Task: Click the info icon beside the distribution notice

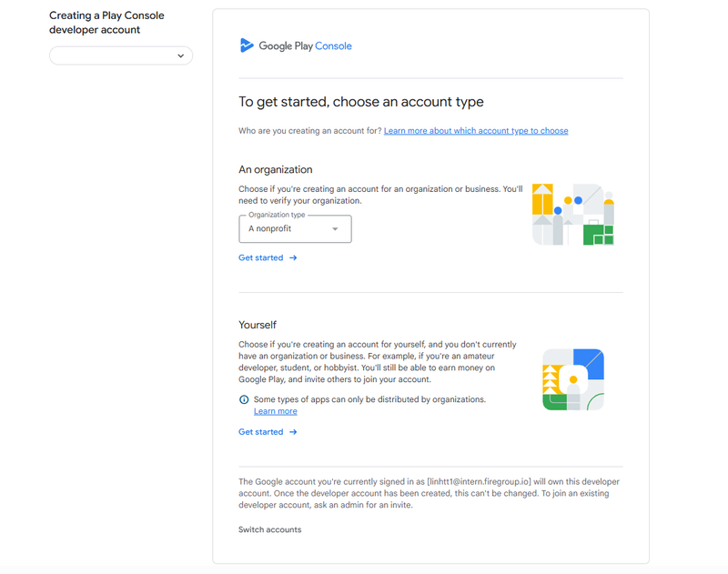Action: pyautogui.click(x=242, y=398)
